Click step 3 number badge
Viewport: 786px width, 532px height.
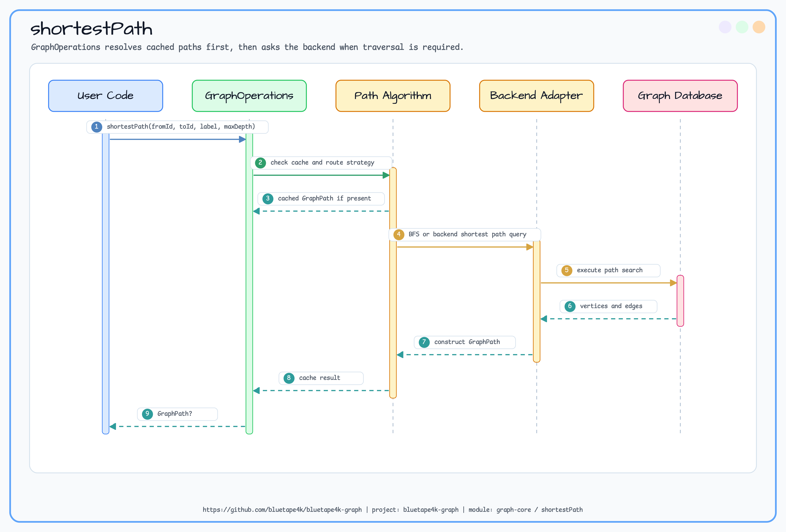click(x=268, y=198)
